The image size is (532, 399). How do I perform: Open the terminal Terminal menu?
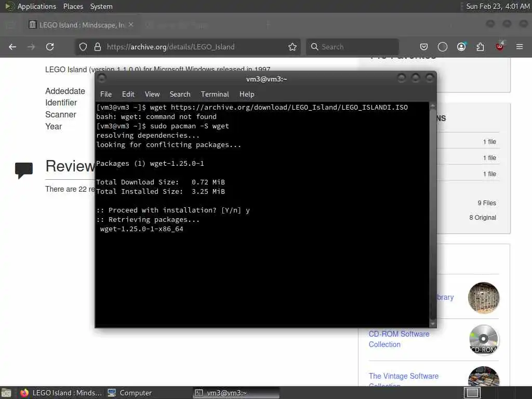215,95
